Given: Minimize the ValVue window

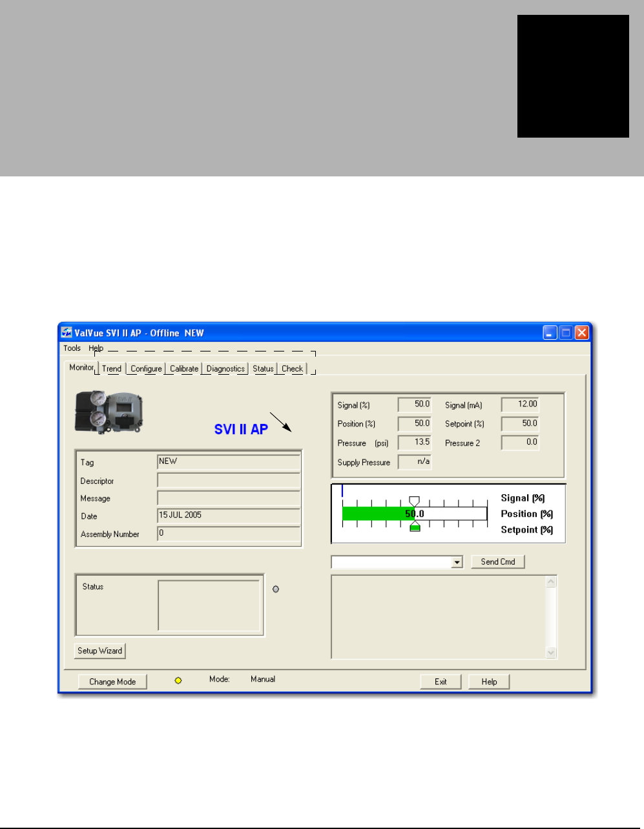Looking at the screenshot, I should point(550,333).
